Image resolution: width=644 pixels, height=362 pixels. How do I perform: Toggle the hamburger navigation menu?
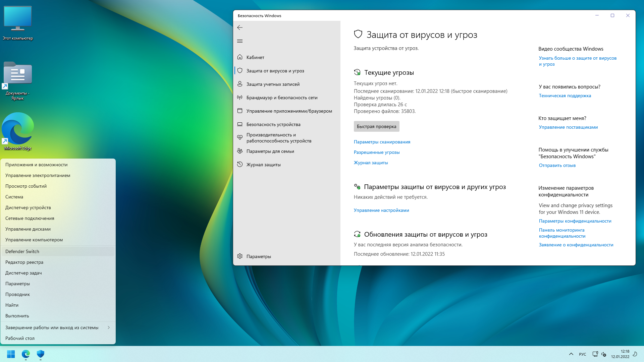240,41
